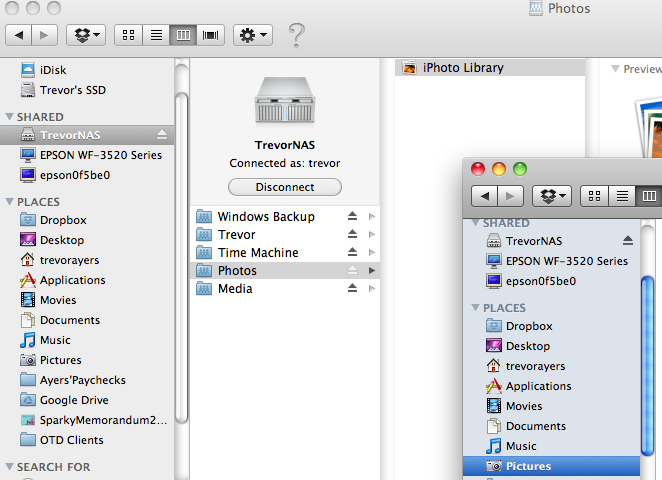This screenshot has height=480, width=662.
Task: Switch Photos window to list view
Action: [x=156, y=35]
